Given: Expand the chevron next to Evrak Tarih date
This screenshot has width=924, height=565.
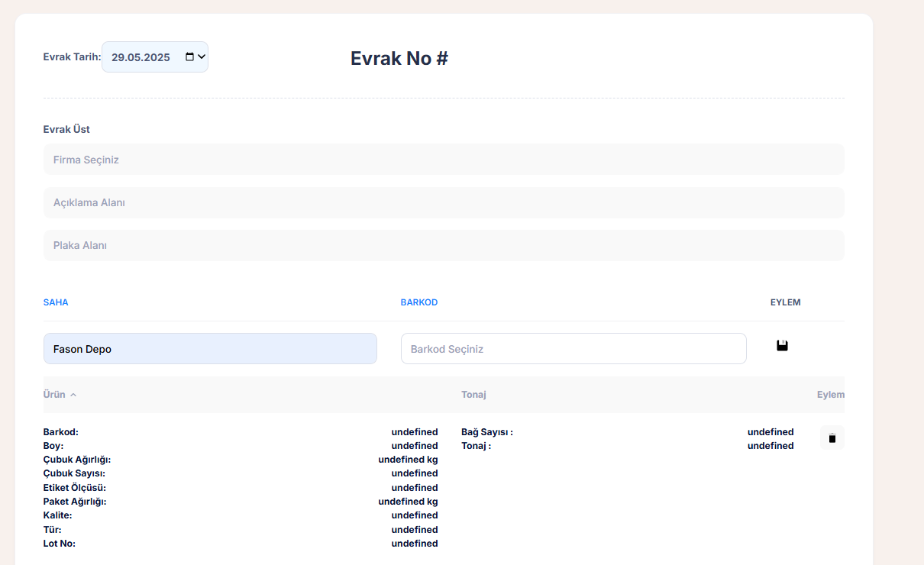Looking at the screenshot, I should tap(202, 57).
